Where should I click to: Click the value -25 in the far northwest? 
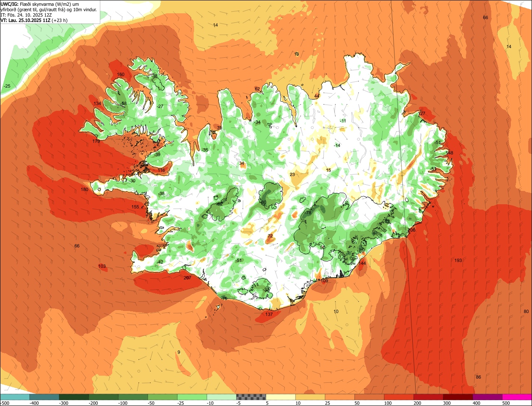7,86
